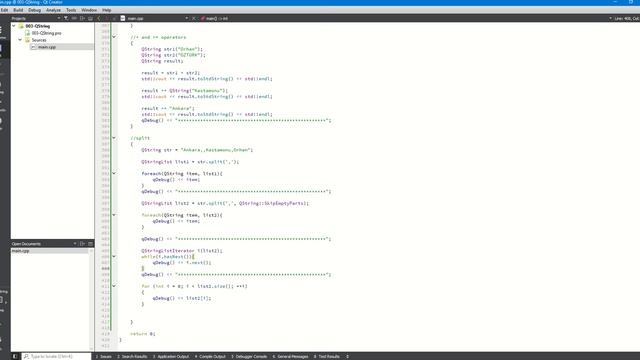Open the Tools menu
This screenshot has width=640, height=360.
(x=71, y=10)
